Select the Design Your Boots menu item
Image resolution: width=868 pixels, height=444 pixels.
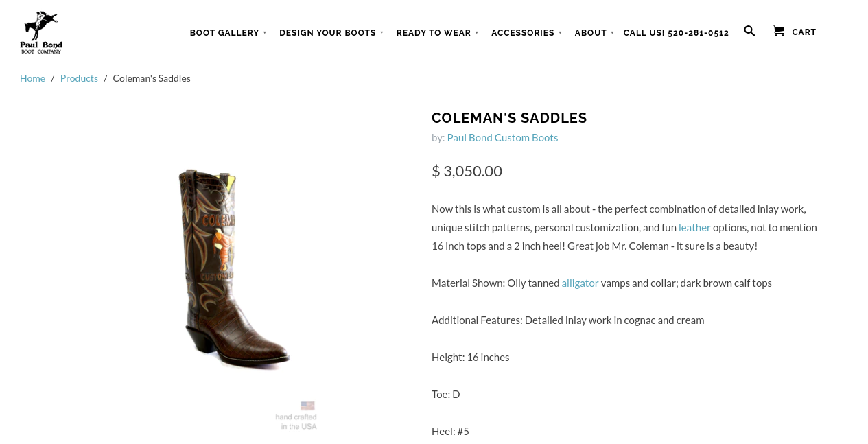pyautogui.click(x=327, y=33)
